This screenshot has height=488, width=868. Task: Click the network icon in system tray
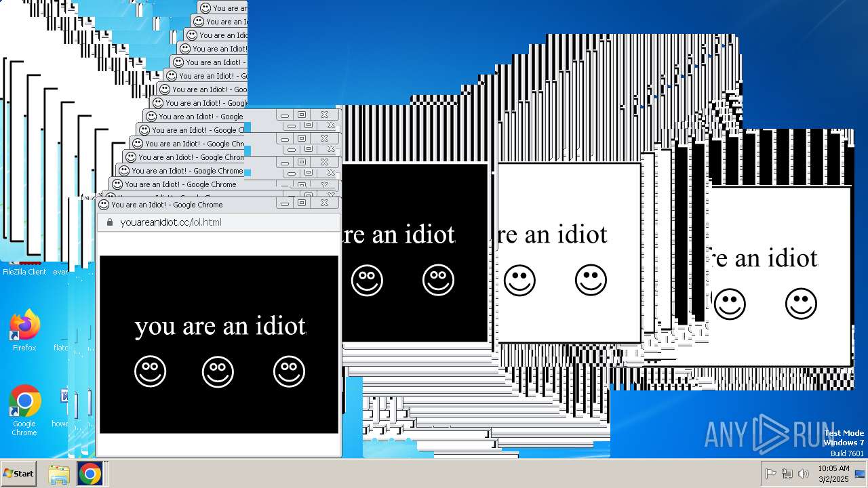(787, 474)
